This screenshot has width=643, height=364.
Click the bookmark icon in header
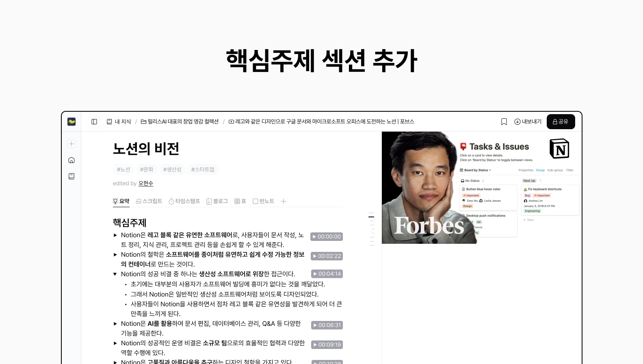(504, 121)
